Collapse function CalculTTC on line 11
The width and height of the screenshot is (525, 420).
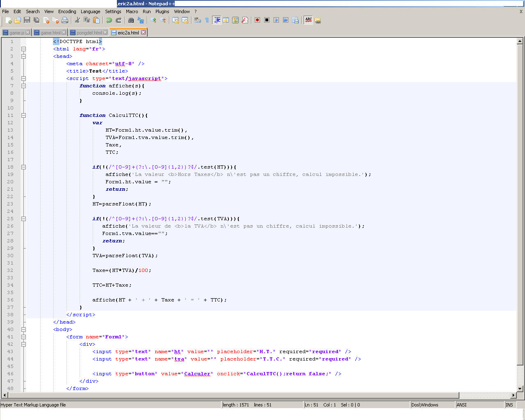[x=23, y=115]
